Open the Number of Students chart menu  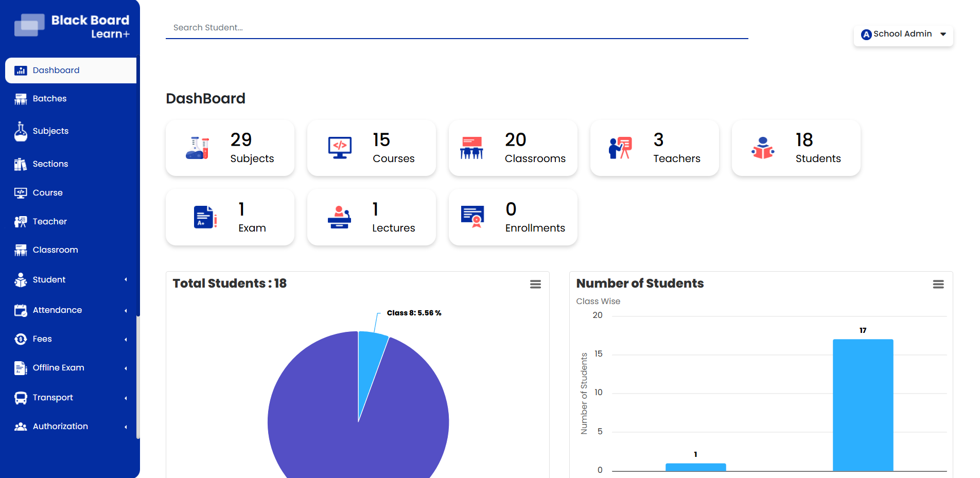point(938,284)
